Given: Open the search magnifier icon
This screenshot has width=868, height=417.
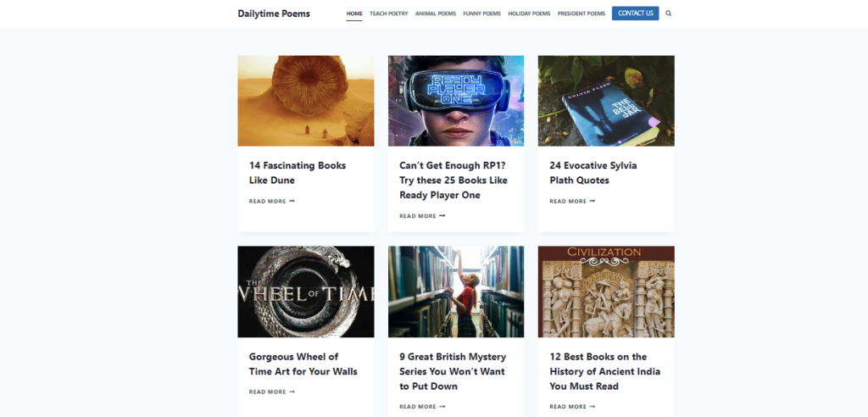Looking at the screenshot, I should point(668,14).
